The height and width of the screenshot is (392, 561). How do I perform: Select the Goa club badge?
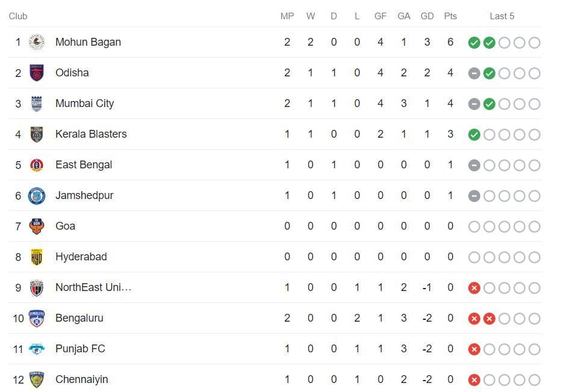click(37, 226)
